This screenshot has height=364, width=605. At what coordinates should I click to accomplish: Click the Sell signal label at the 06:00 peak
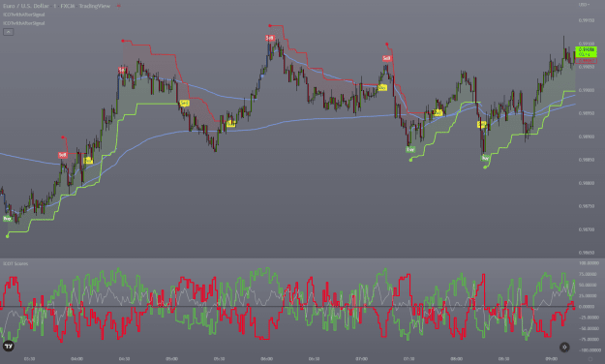(270, 38)
